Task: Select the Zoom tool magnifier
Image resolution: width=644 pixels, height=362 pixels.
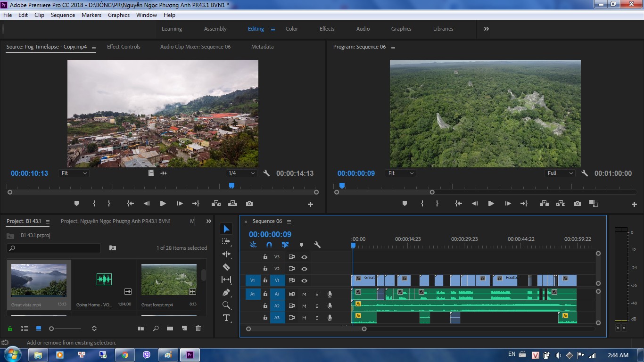Action: [226, 305]
